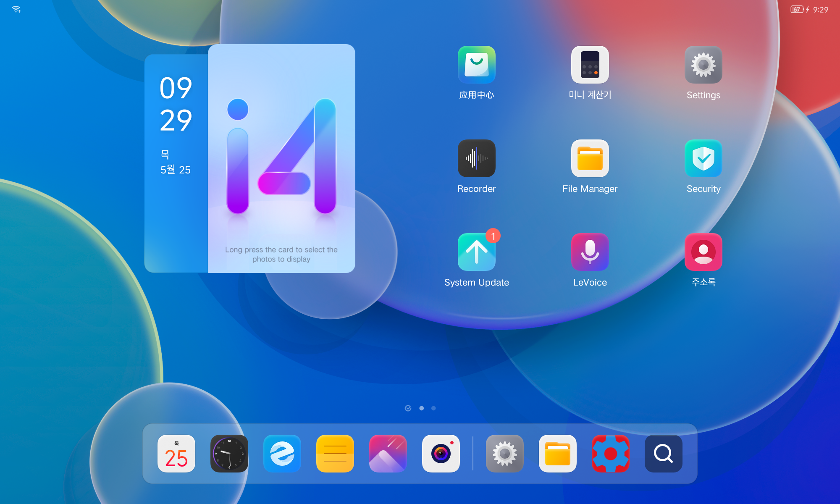Open the gallery photos app in the dock
The width and height of the screenshot is (840, 504).
pyautogui.click(x=388, y=454)
